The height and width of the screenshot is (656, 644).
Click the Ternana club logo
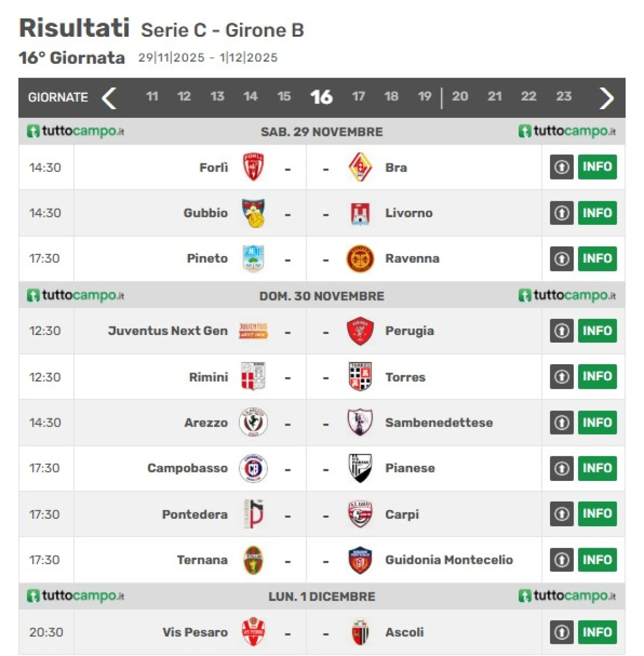[x=253, y=560]
